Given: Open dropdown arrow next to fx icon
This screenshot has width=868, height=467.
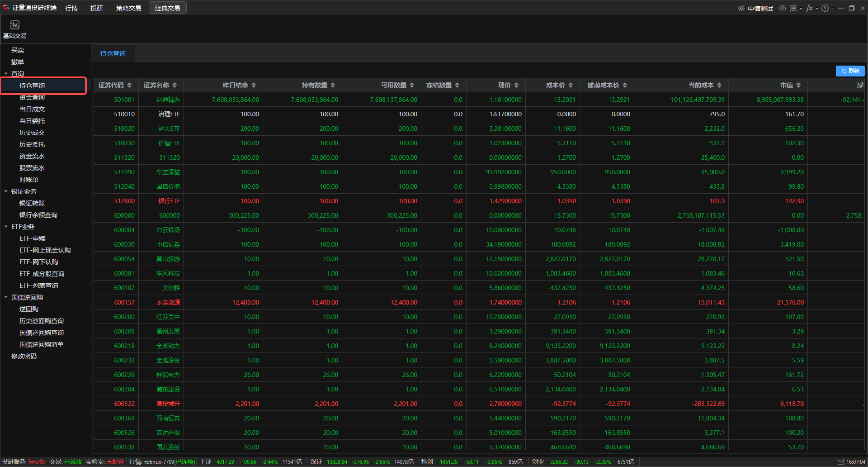Looking at the screenshot, I should pos(817,8).
